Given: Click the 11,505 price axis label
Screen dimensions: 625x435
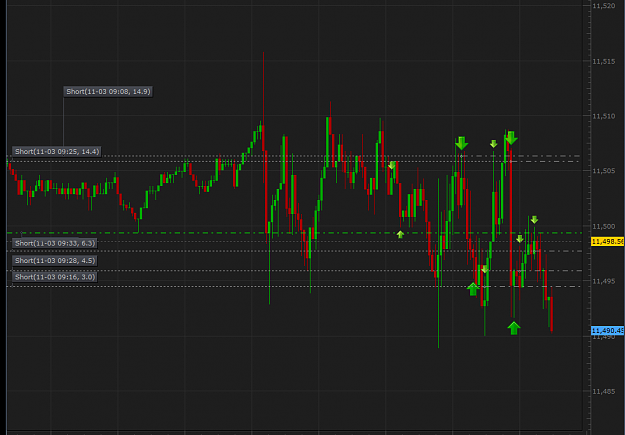Looking at the screenshot, I should pos(603,171).
